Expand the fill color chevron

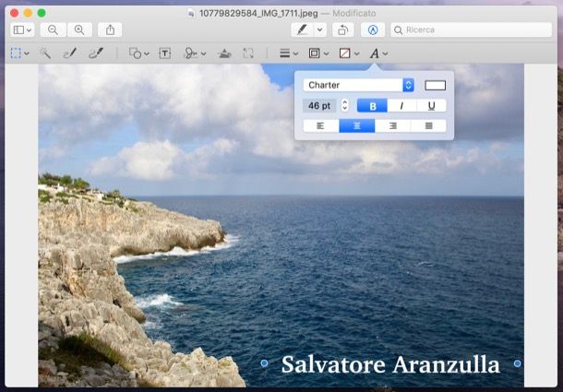[357, 53]
